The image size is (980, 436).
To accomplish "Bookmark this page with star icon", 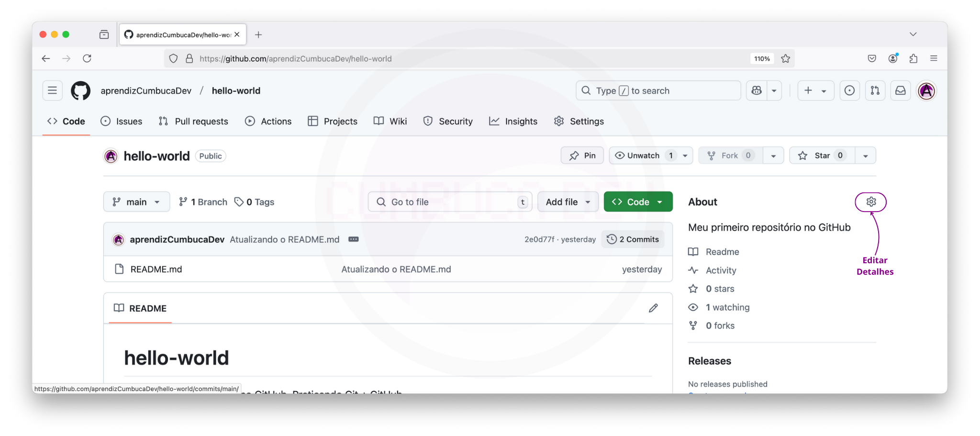I will (x=786, y=59).
